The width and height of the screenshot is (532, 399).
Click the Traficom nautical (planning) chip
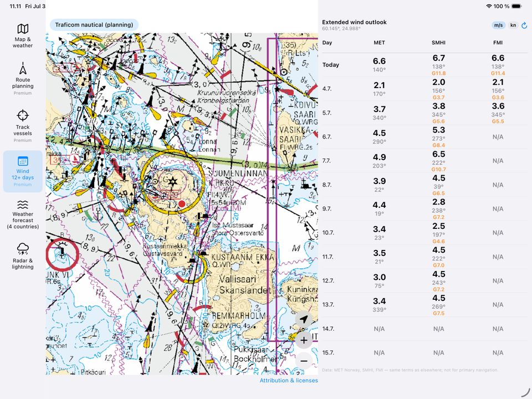click(94, 25)
